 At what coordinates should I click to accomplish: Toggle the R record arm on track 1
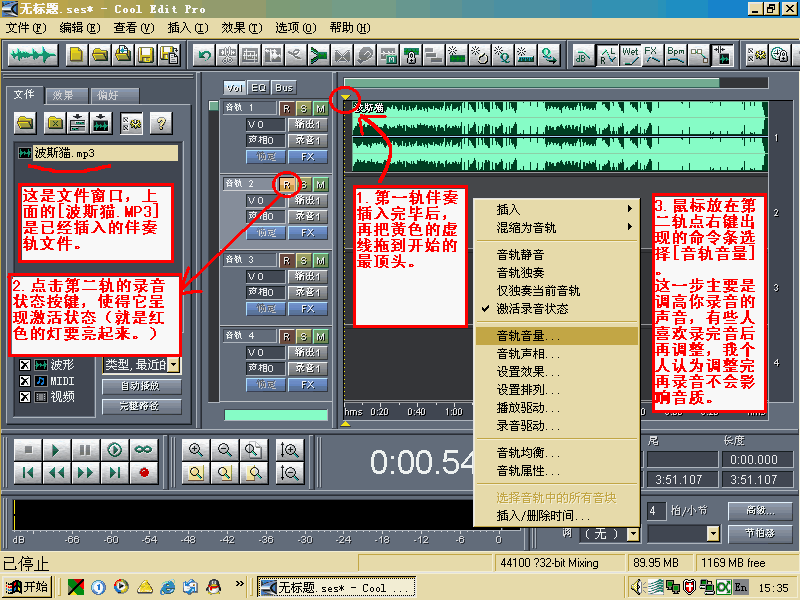coord(286,109)
